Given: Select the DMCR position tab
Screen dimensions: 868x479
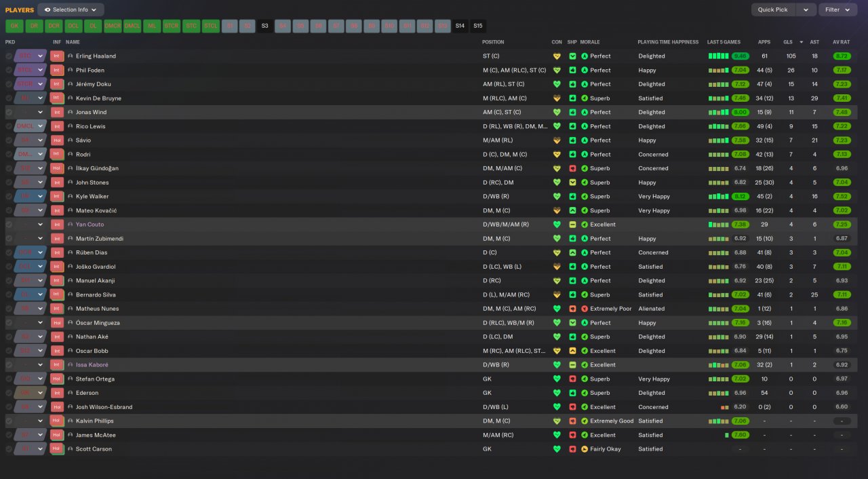Looking at the screenshot, I should point(113,26).
